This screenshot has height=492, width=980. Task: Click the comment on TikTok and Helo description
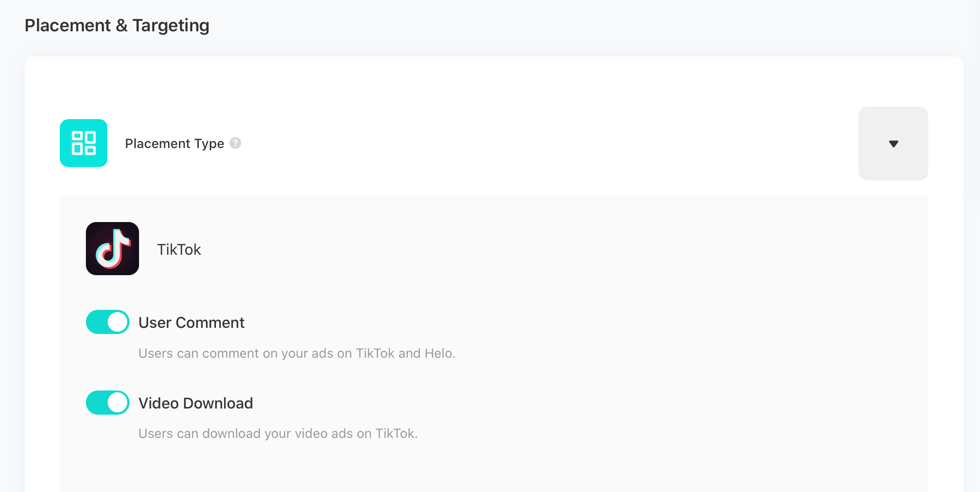tap(297, 353)
